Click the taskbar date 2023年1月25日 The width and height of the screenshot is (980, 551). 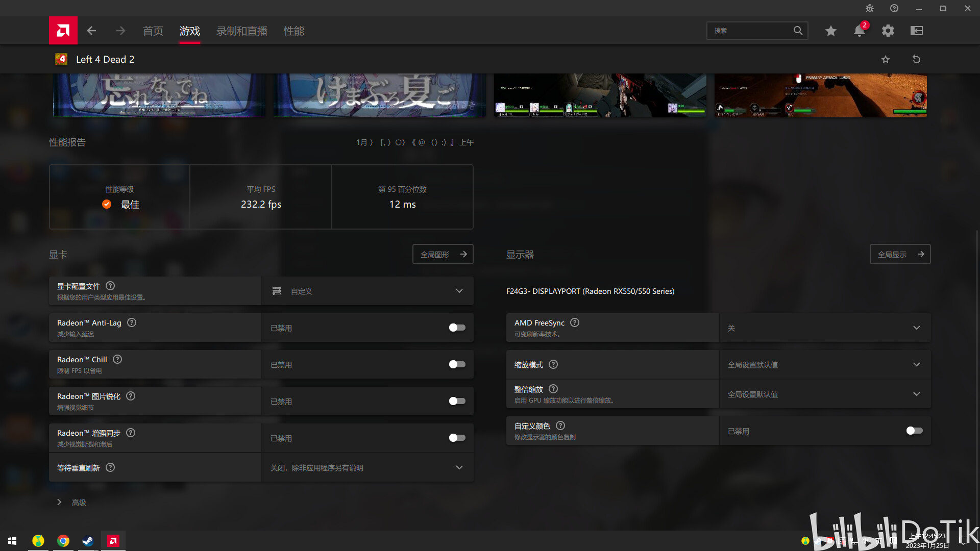click(927, 545)
